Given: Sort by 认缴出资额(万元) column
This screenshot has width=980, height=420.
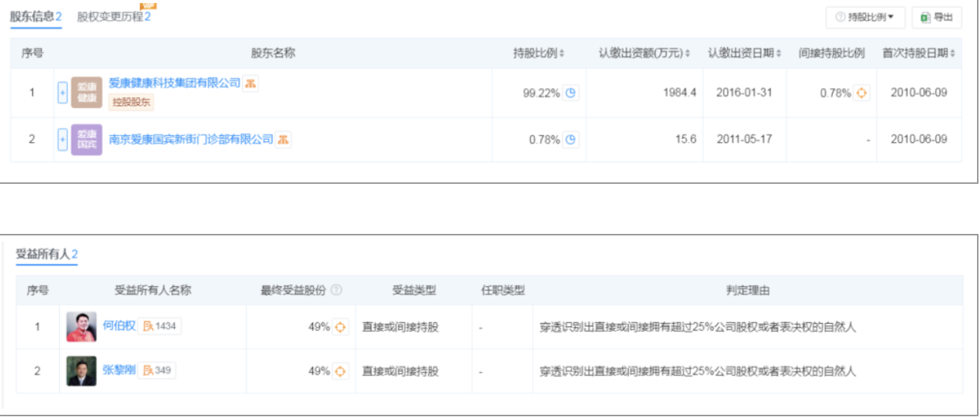Looking at the screenshot, I should point(645,54).
